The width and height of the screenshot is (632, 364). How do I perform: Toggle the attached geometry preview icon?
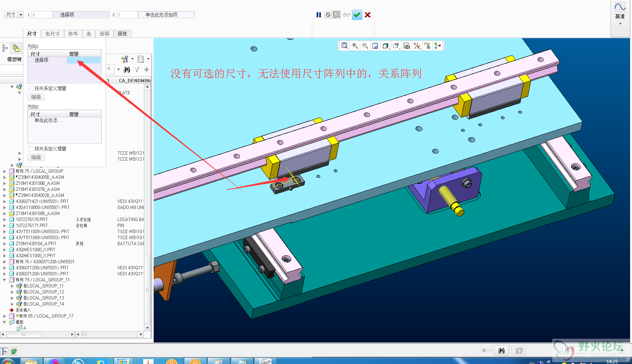pyautogui.click(x=337, y=15)
